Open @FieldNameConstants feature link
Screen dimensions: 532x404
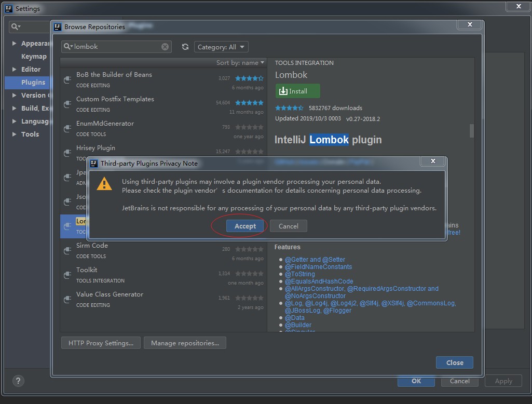318,267
